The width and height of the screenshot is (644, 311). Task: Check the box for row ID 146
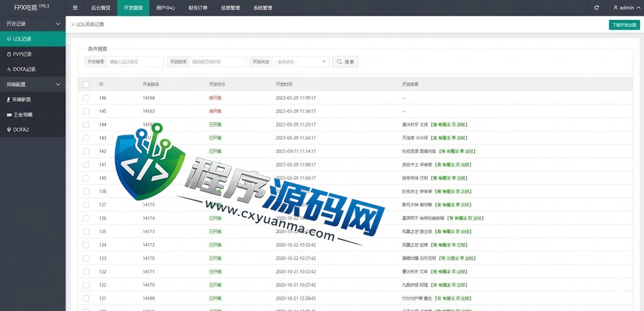(x=86, y=98)
